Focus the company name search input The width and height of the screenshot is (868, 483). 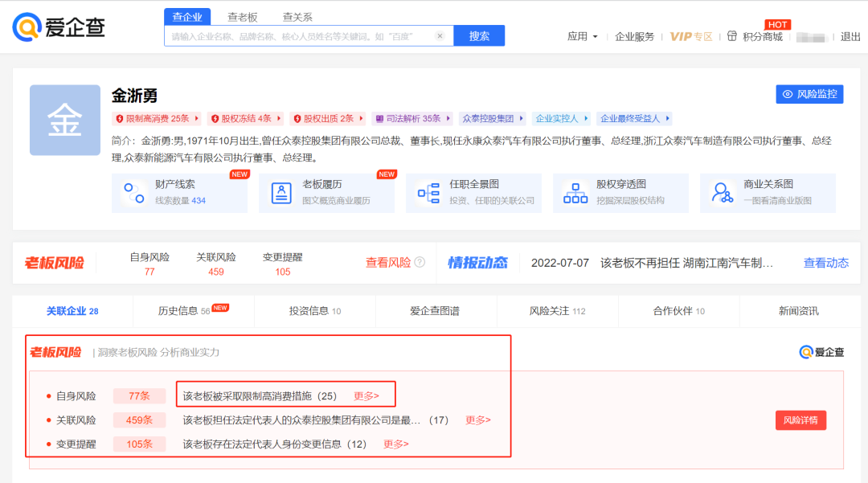pyautogui.click(x=309, y=36)
